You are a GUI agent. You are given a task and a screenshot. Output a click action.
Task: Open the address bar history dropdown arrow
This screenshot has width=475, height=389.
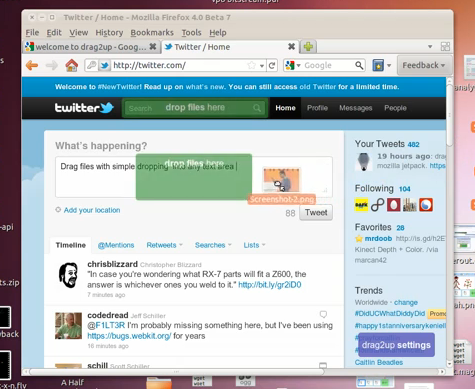(x=262, y=66)
